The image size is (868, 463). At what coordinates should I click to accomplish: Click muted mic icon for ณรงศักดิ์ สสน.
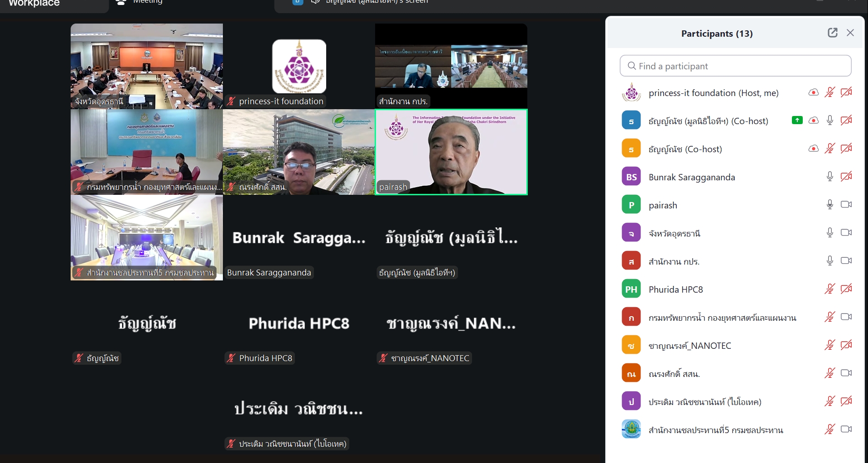click(x=829, y=373)
